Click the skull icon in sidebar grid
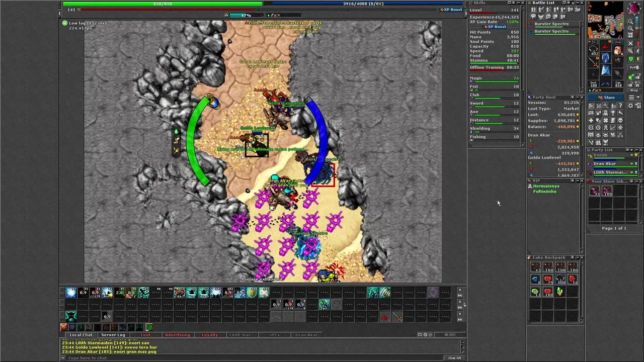The image size is (644, 362). [x=620, y=120]
